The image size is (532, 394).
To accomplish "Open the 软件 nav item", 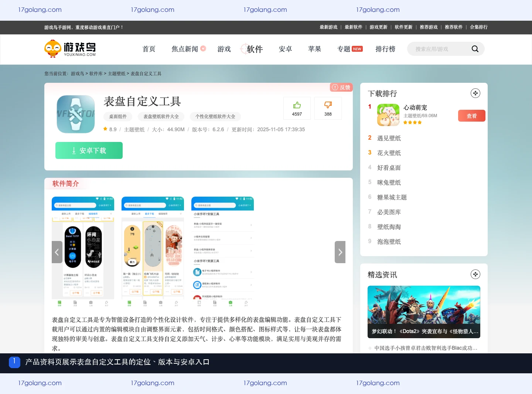I will (x=255, y=49).
